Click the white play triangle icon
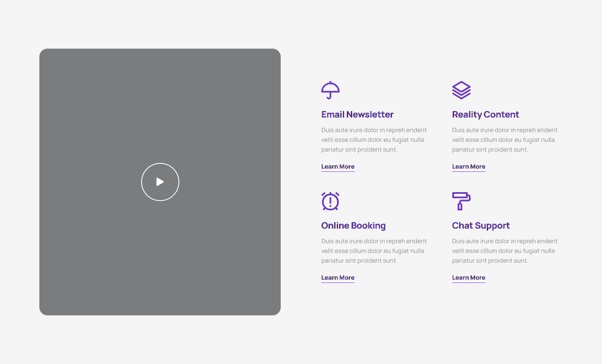Viewport: 602px width, 364px height. (x=160, y=182)
